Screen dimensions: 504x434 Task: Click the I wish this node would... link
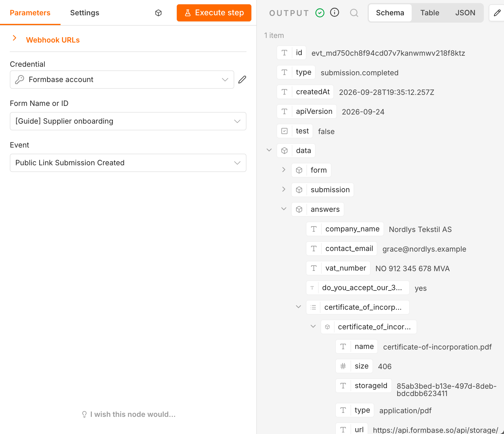128,414
